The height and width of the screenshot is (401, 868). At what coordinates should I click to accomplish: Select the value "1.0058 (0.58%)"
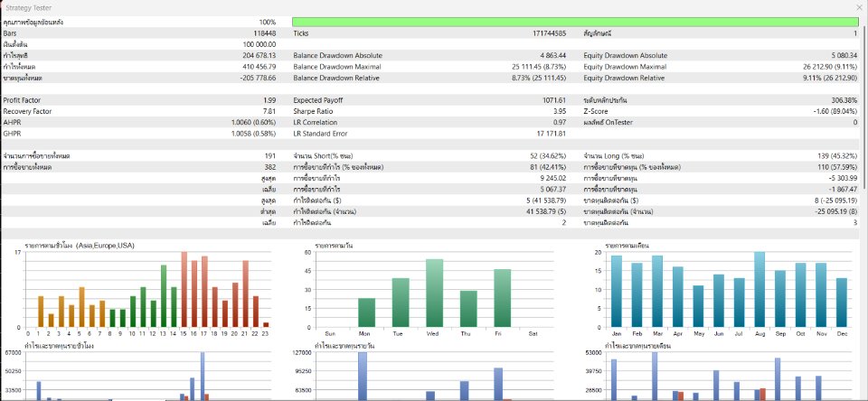(253, 134)
